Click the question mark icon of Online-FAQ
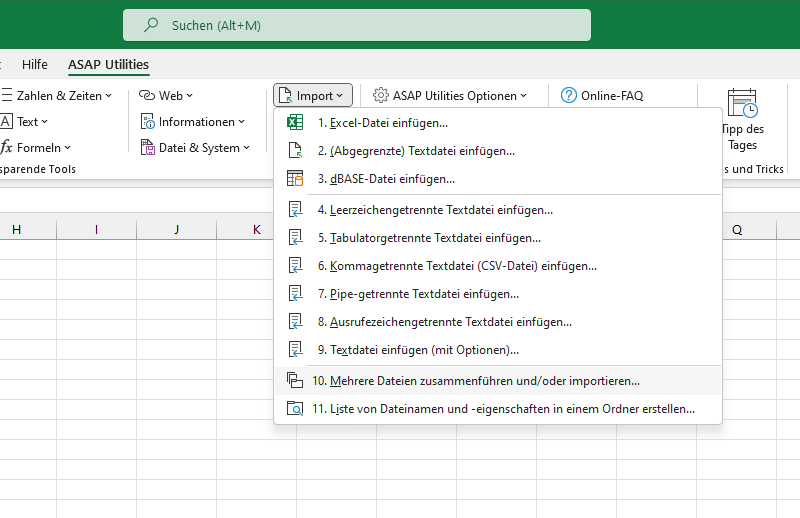 (x=568, y=95)
